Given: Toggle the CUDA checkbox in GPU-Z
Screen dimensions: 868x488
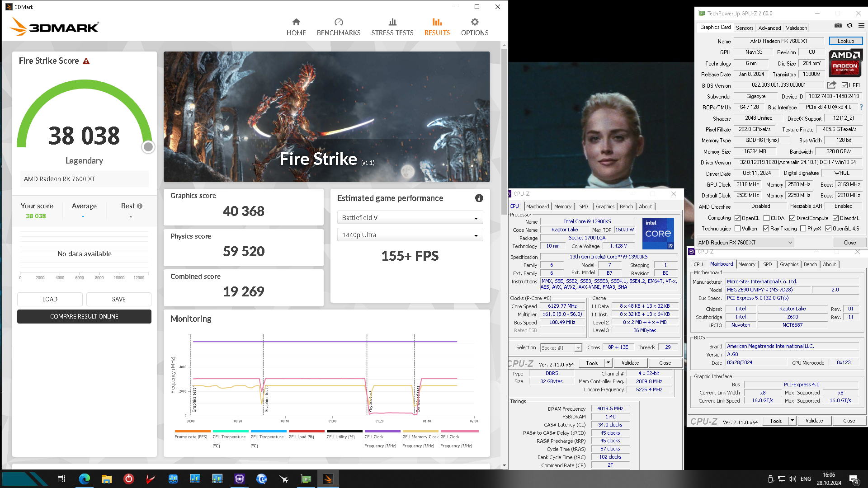Looking at the screenshot, I should pyautogui.click(x=766, y=218).
